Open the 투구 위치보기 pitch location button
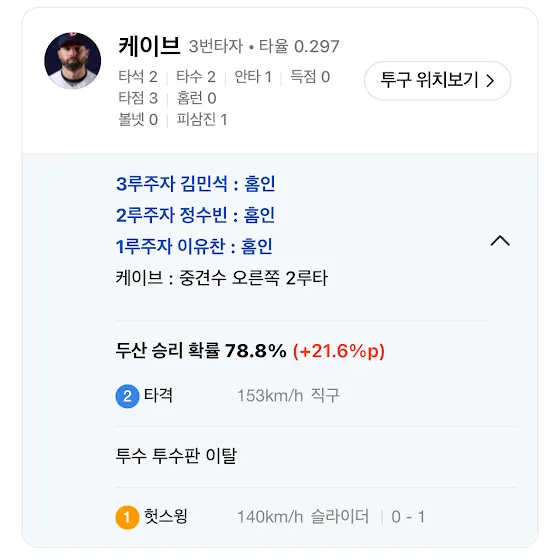The height and width of the screenshot is (560, 560). click(x=437, y=80)
